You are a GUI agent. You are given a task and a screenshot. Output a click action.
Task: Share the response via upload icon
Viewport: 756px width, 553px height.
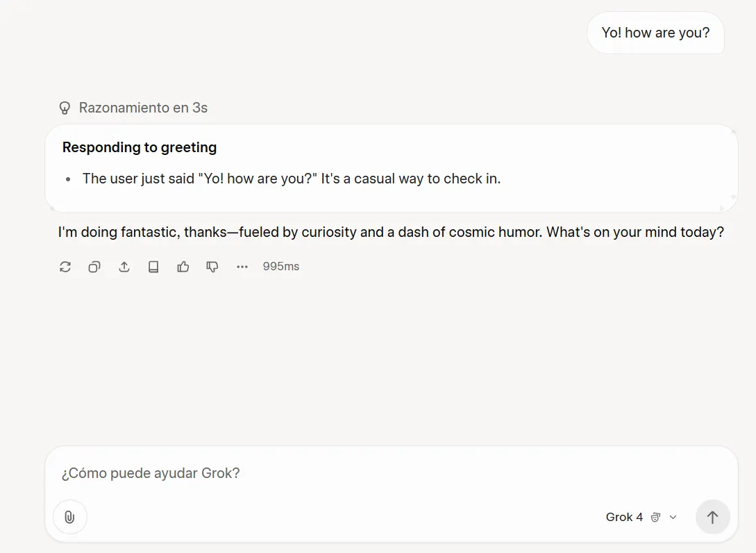tap(124, 267)
